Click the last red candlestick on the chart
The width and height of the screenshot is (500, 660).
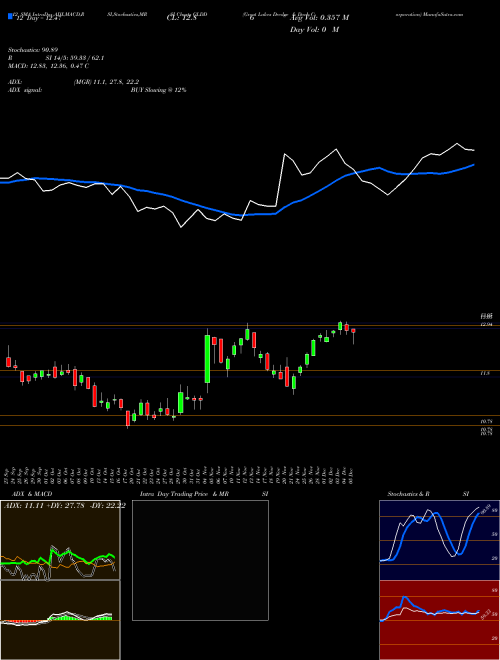point(354,336)
